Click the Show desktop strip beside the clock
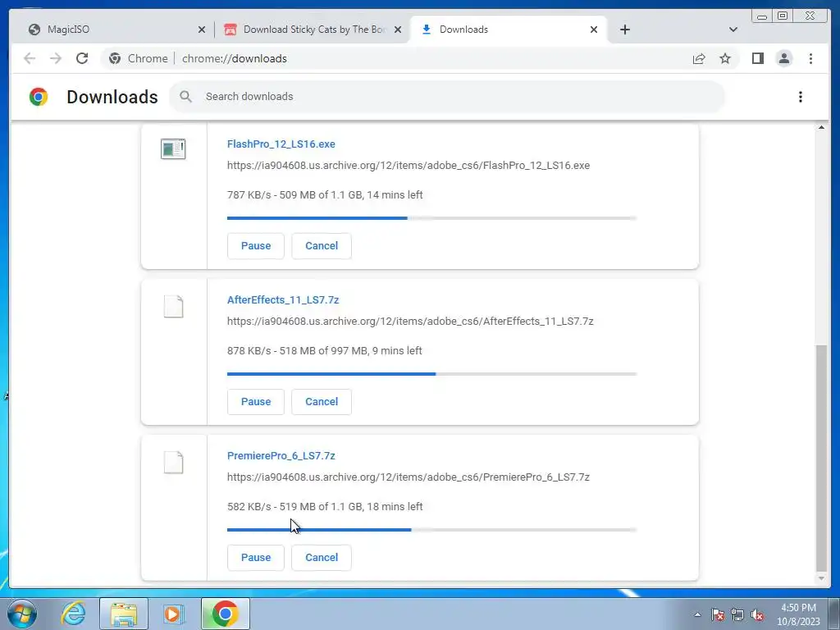 point(834,614)
